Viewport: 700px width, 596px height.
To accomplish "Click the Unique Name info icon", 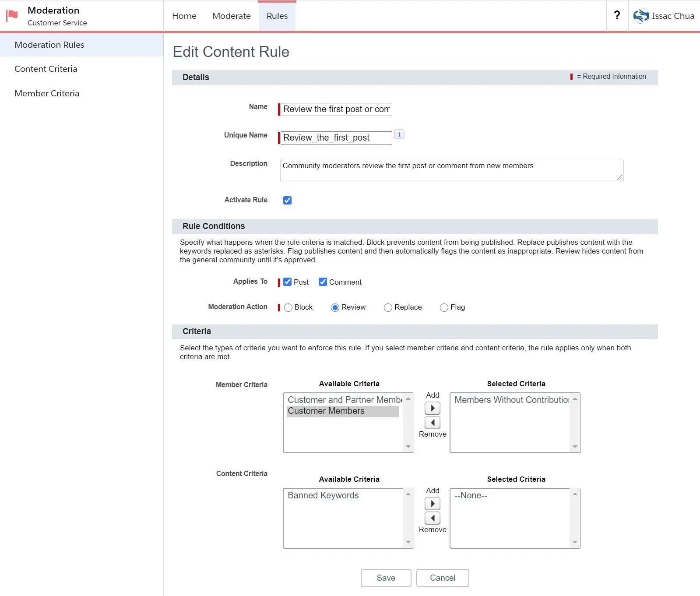I will click(x=399, y=134).
